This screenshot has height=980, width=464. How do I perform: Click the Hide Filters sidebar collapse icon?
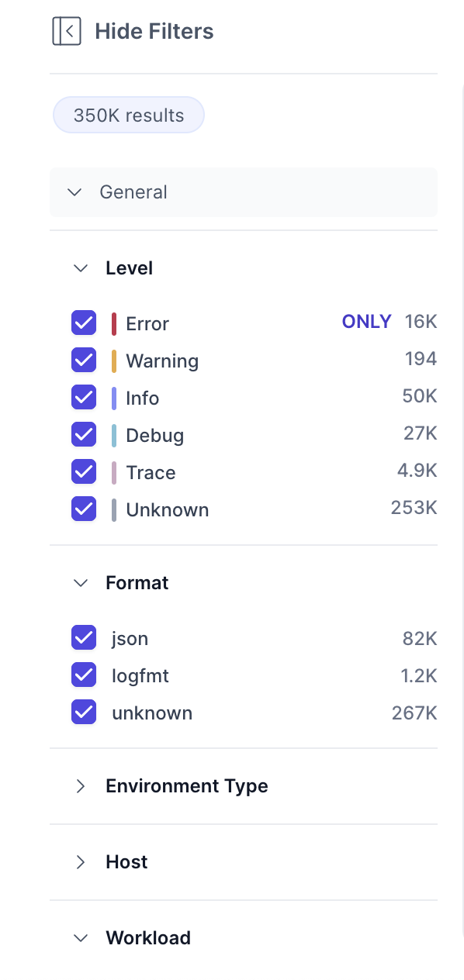67,32
